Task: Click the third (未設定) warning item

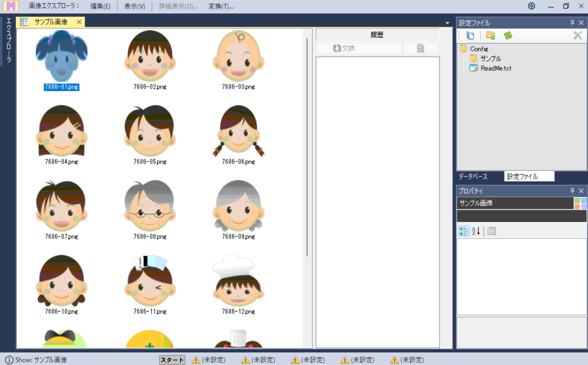Action: click(x=308, y=360)
